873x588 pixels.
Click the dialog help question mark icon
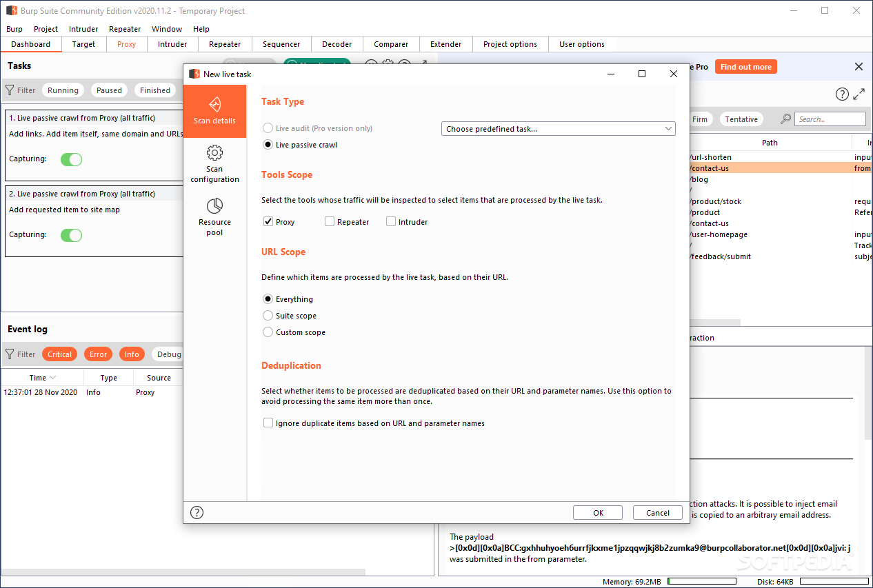pos(197,512)
